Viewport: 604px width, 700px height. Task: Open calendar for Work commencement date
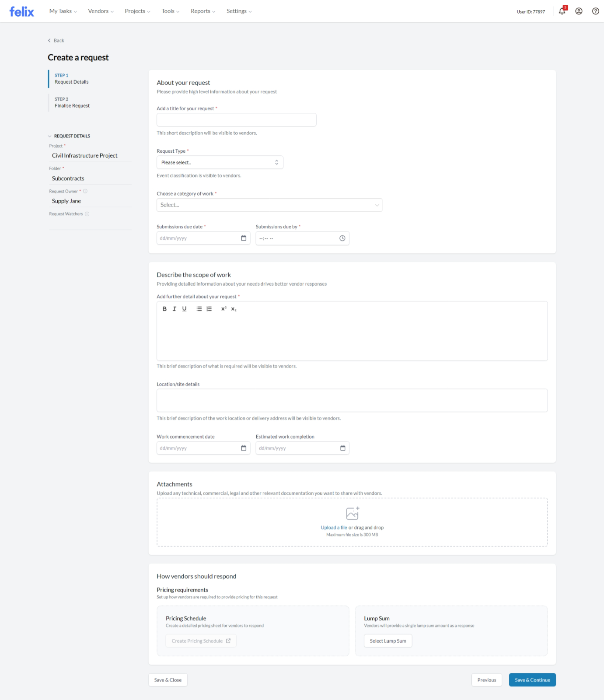click(244, 448)
